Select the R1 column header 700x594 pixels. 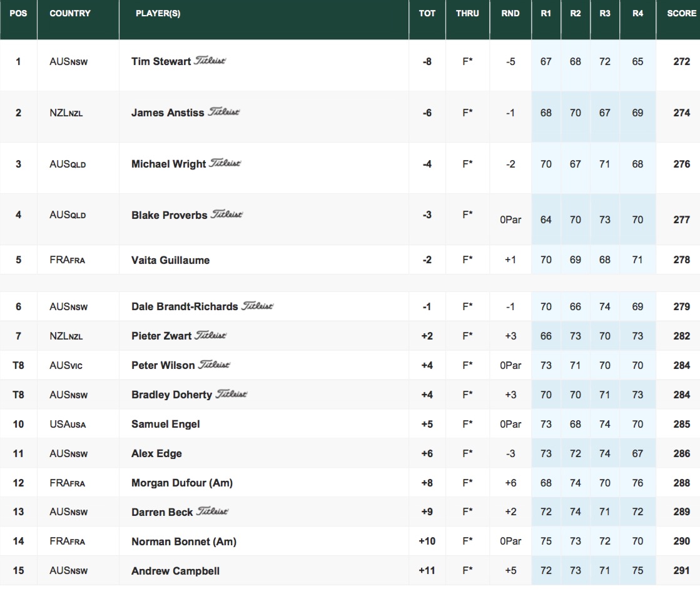click(x=546, y=14)
